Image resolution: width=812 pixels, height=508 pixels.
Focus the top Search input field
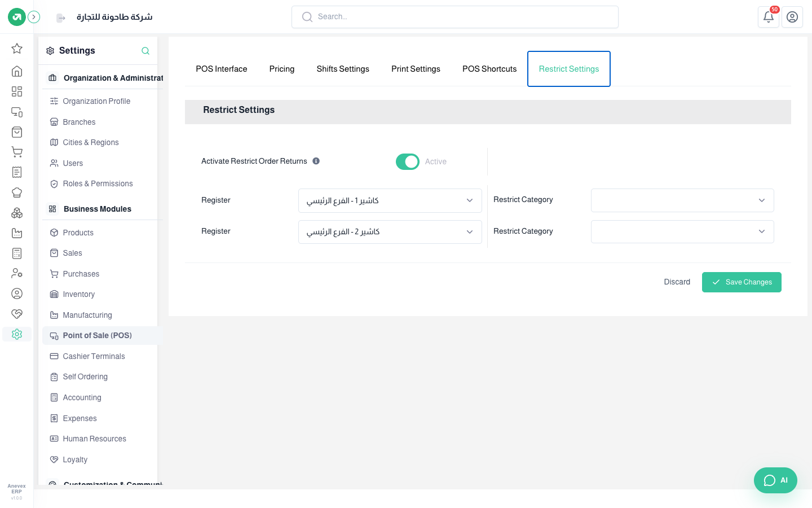click(x=455, y=17)
